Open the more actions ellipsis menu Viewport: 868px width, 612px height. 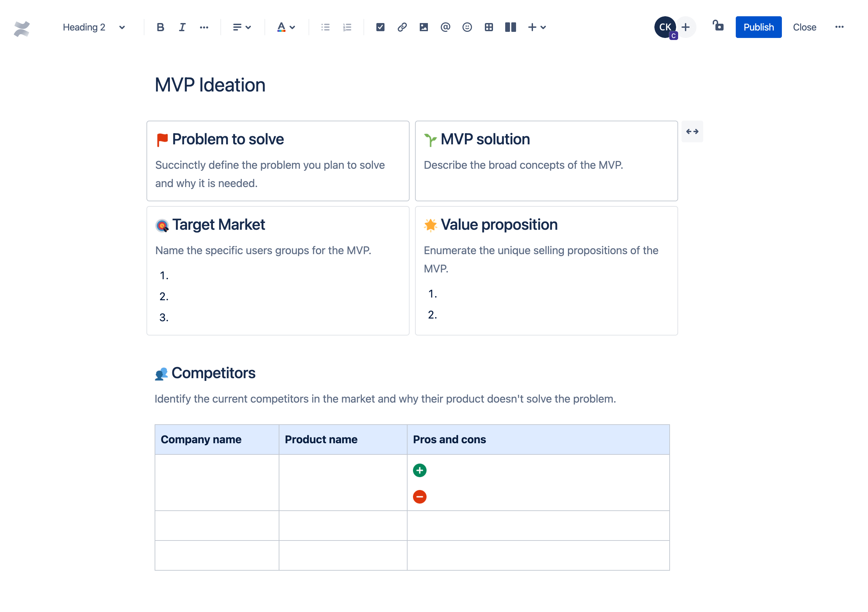pos(840,27)
